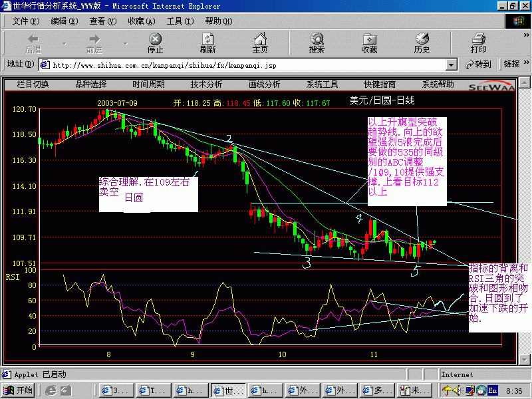Screen dimensions: 532x399
Task: Click the Forward (前进) arrow icon
Action: point(94,39)
